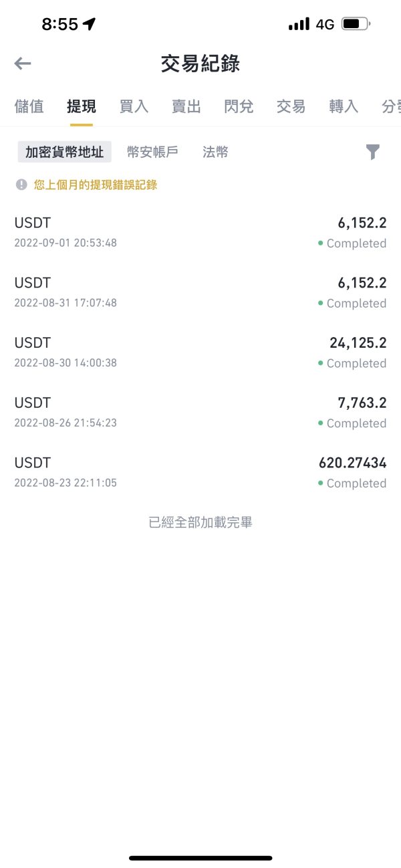Image resolution: width=401 pixels, height=868 pixels.
Task: Go to the 賣出 tab
Action: pyautogui.click(x=186, y=106)
